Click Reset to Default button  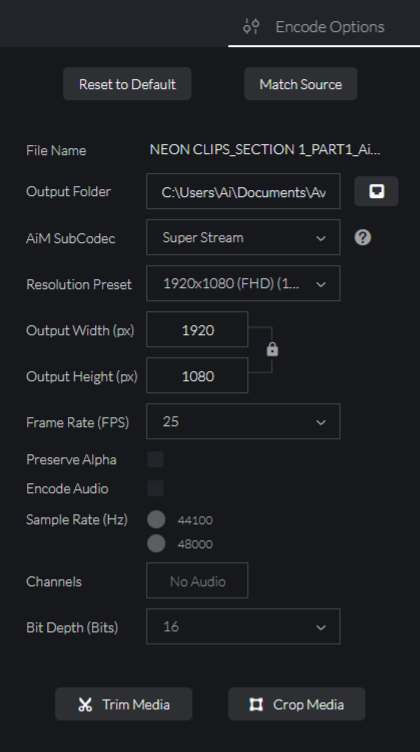(127, 84)
